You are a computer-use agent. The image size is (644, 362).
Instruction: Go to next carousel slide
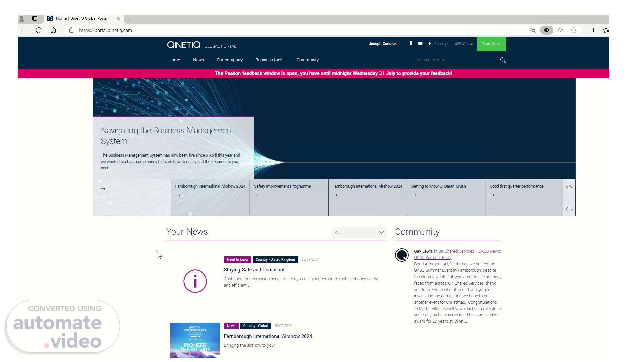point(572,209)
